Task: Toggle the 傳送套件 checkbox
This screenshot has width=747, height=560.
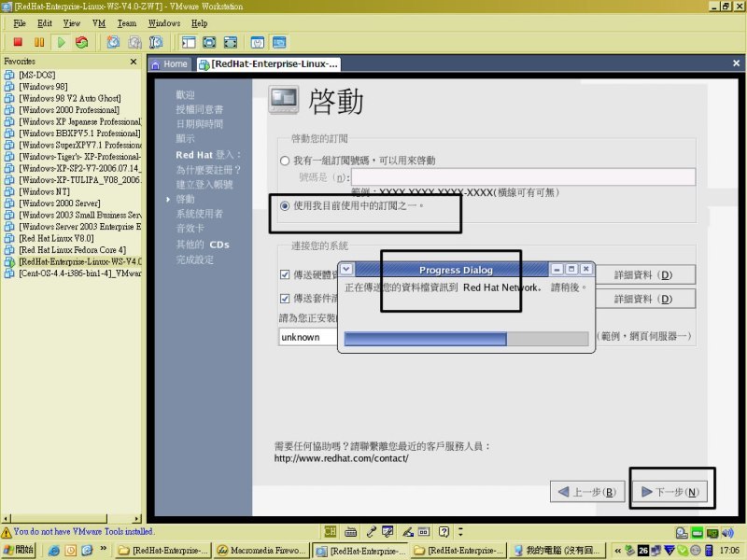Action: pyautogui.click(x=285, y=299)
